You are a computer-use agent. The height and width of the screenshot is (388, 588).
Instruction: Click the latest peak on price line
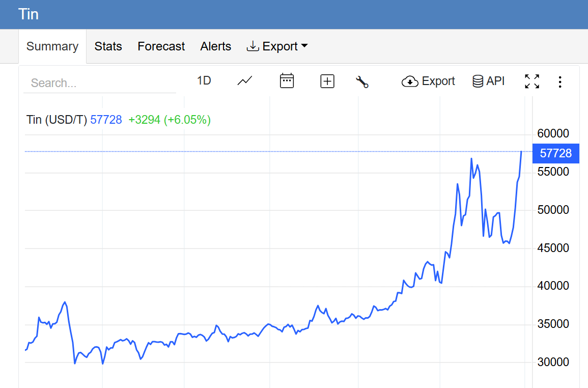[521, 152]
